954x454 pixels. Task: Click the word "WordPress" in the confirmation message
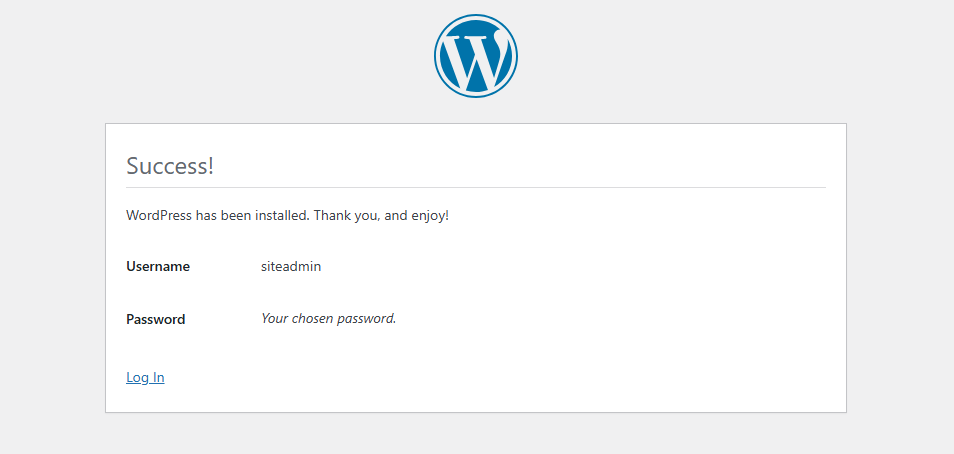coord(159,215)
